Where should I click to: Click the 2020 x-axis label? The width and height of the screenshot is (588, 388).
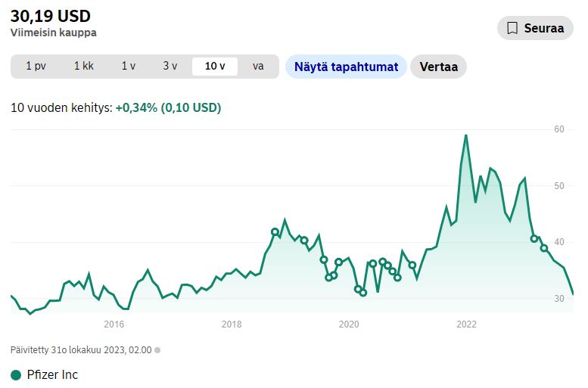tap(349, 324)
